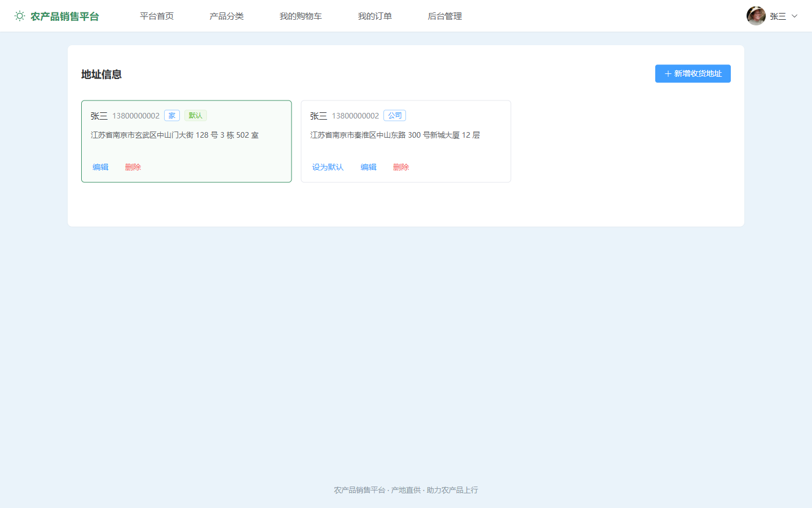Select the default address card
The width and height of the screenshot is (812, 508).
coord(187,142)
